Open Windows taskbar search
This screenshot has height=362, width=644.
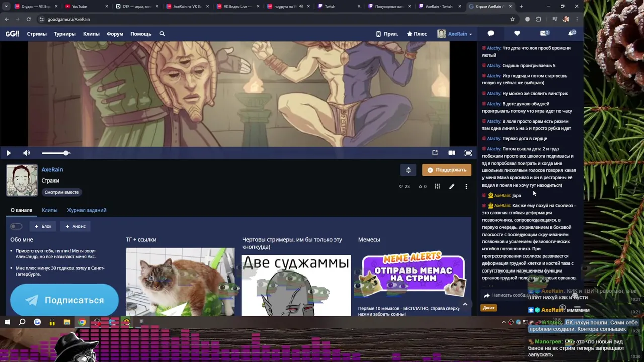click(x=22, y=322)
